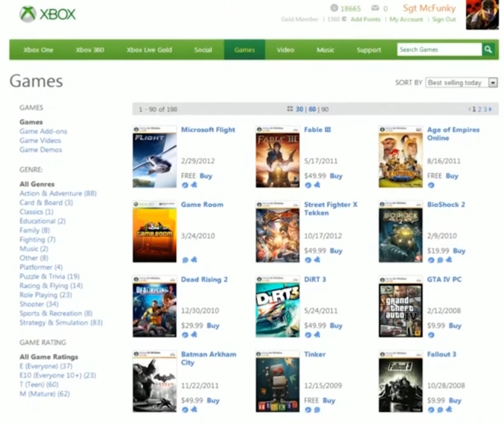The height and width of the screenshot is (424, 504).
Task: Click the search magnifier button
Action: click(488, 50)
